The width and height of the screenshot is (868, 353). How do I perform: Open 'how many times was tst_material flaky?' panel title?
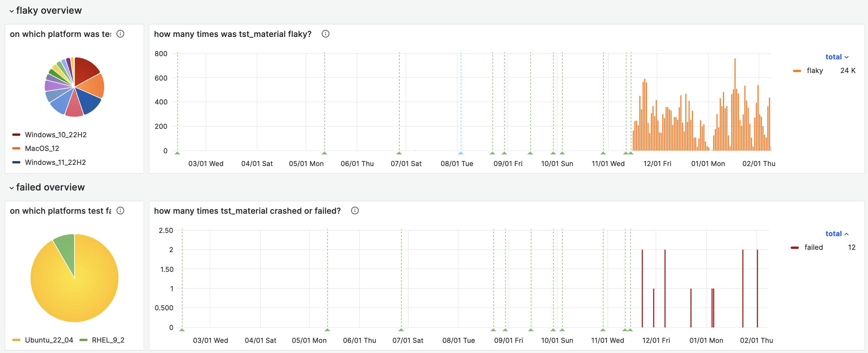[x=233, y=34]
